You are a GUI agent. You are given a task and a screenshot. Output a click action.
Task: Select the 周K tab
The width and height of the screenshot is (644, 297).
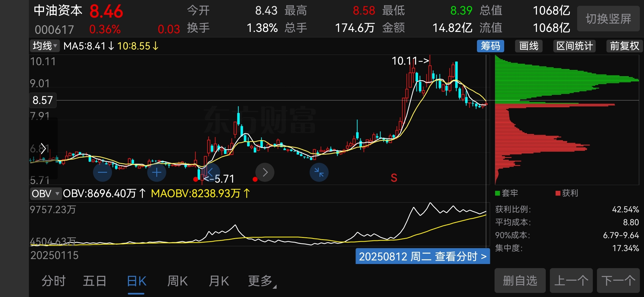click(178, 281)
